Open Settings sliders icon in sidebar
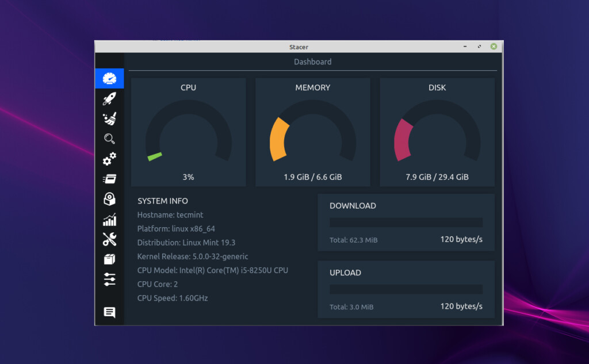Screen dimensions: 589x364 109,279
